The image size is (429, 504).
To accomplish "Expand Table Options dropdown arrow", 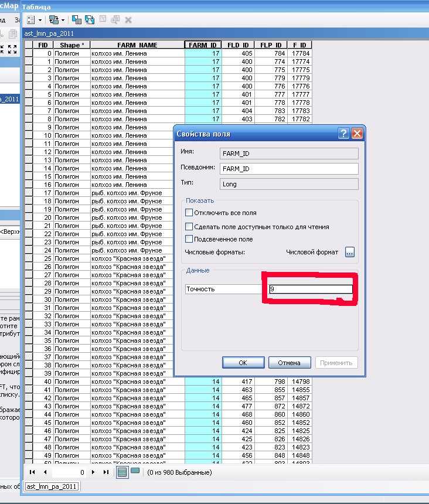I will tap(39, 19).
